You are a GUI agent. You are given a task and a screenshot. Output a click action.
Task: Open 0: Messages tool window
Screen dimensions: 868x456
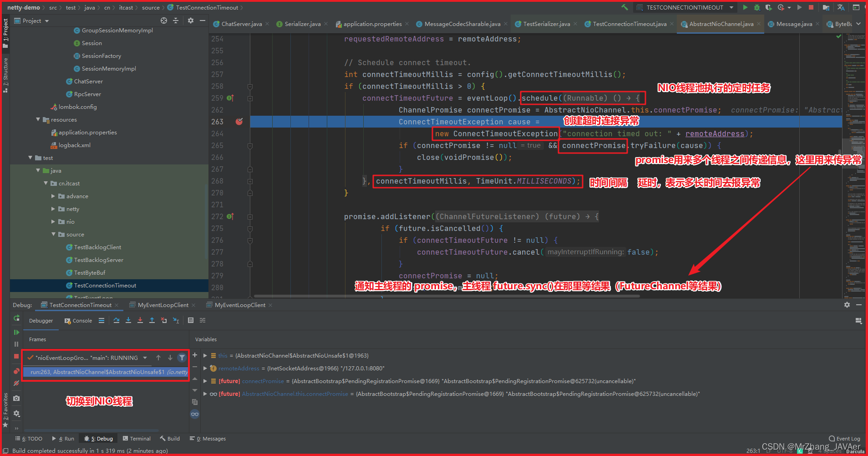(x=208, y=438)
